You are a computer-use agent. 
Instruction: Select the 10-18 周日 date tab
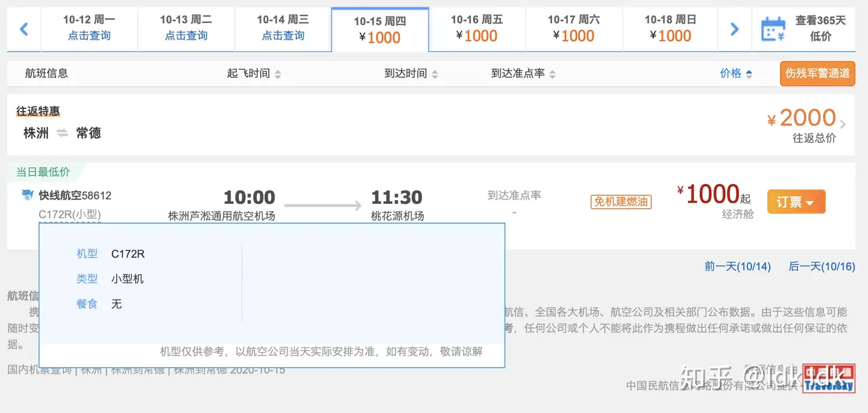(670, 28)
